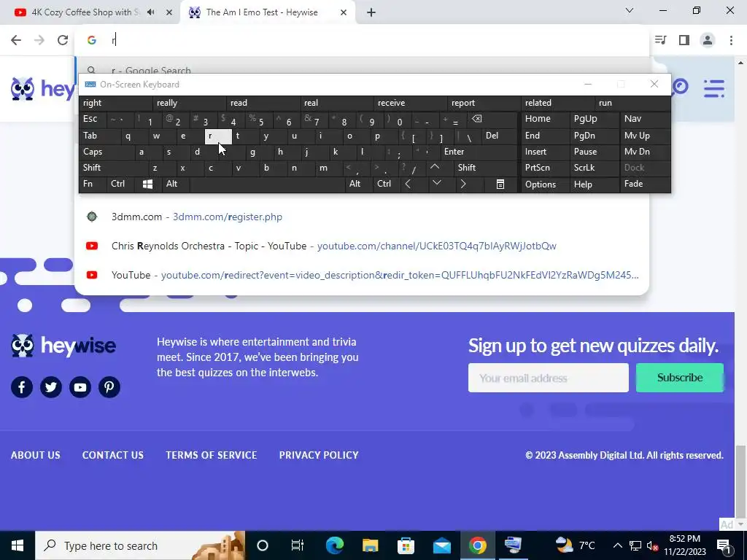Screen dimensions: 747x560
Task: Tap Windows logo key on On-Screen Keyboard
Action: [x=147, y=184]
